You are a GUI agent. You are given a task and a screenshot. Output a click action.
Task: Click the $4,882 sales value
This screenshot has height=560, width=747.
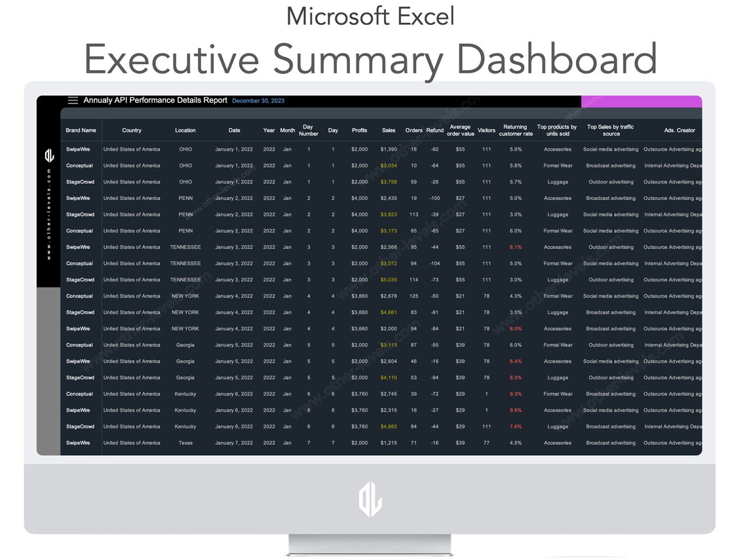click(389, 426)
